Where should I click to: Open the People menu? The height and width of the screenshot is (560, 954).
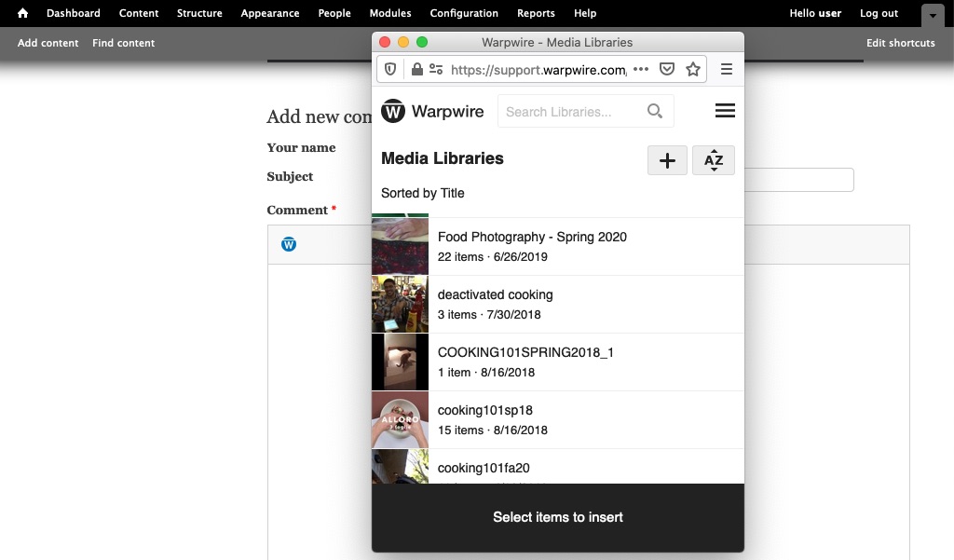[334, 13]
